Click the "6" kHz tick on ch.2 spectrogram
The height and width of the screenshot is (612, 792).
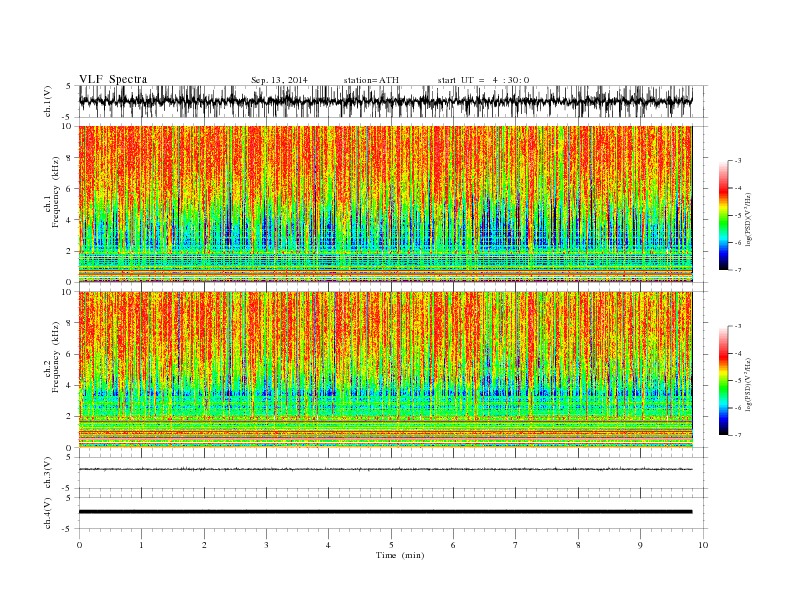pyautogui.click(x=69, y=354)
